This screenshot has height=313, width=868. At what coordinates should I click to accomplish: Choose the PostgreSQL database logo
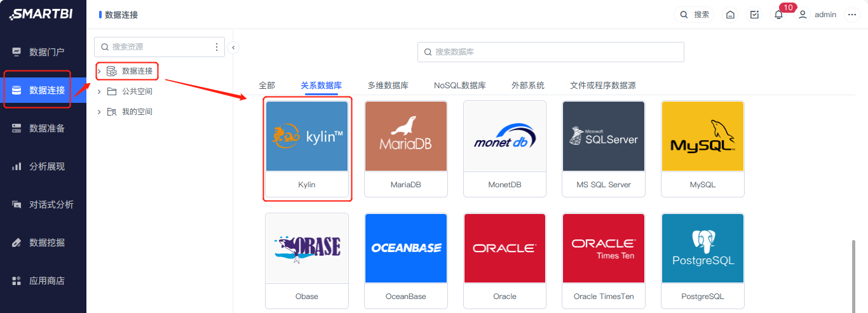click(x=703, y=248)
